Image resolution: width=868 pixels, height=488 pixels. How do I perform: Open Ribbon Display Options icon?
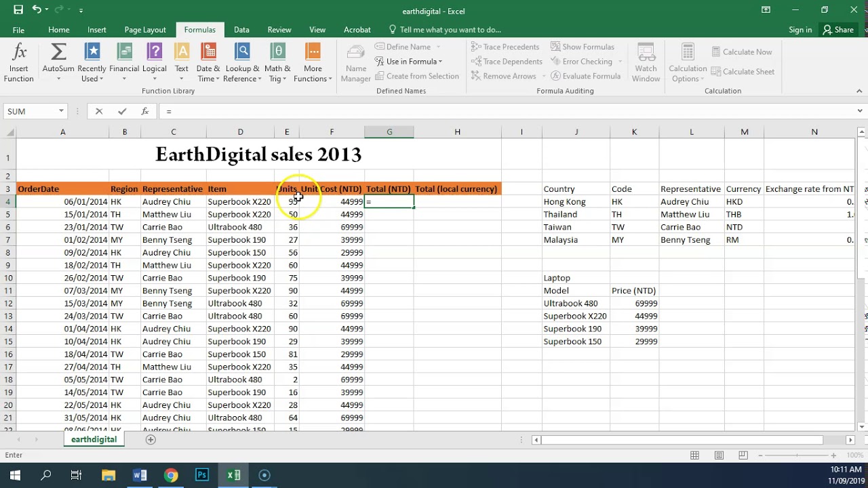766,10
